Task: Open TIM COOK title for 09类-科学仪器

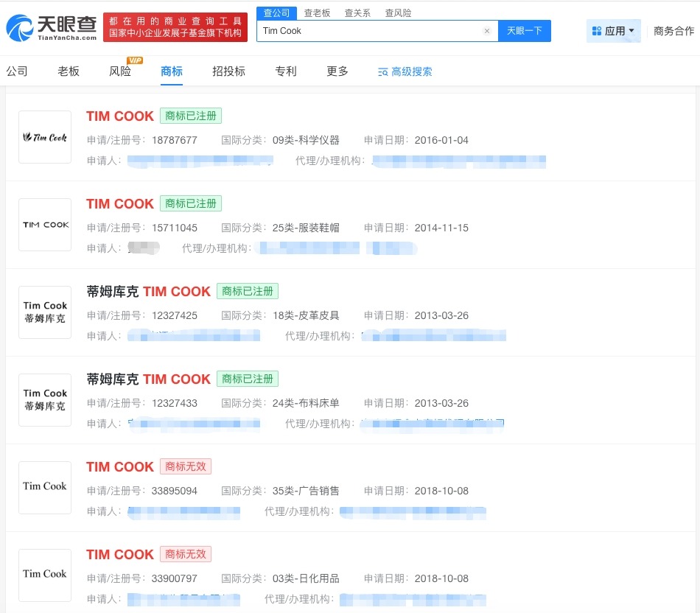Action: click(x=120, y=116)
